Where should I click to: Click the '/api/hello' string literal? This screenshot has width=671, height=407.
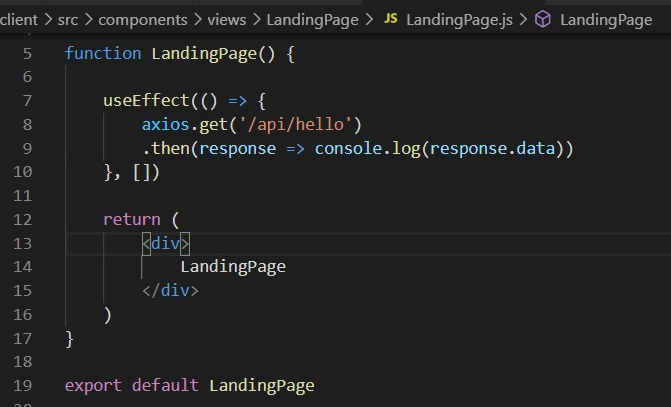[295, 125]
